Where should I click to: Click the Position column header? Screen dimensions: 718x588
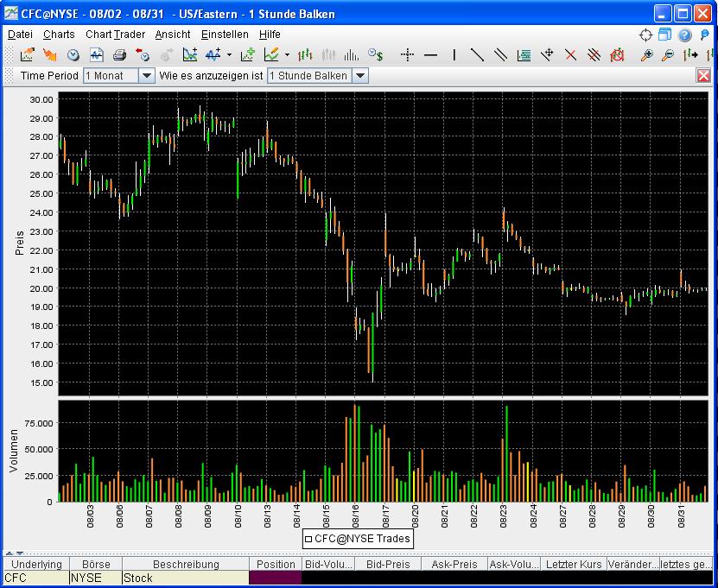[x=276, y=564]
